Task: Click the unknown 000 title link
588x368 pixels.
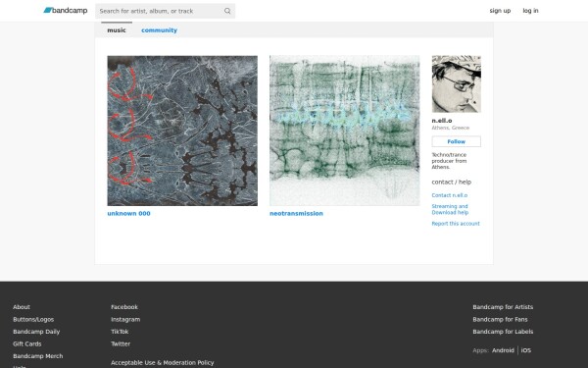Action: [128, 213]
